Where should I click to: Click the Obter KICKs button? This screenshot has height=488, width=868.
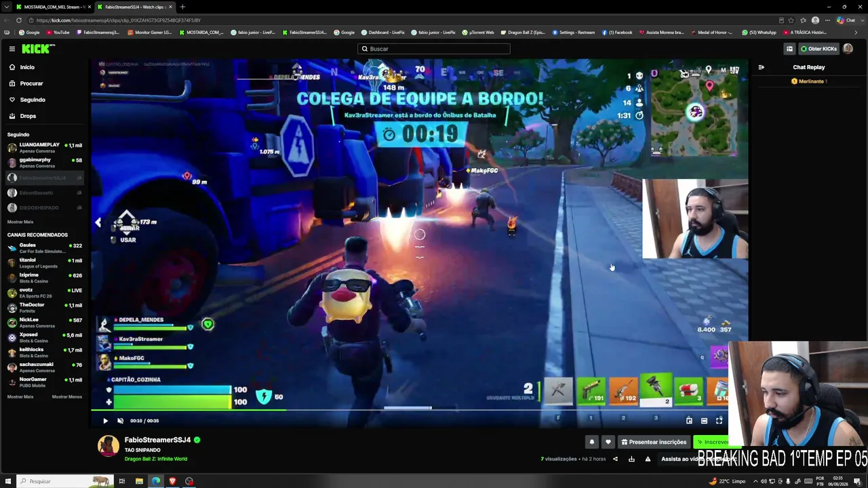coord(818,49)
